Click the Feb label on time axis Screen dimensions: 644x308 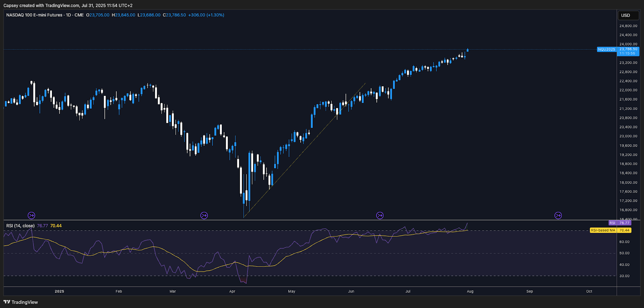(x=119, y=291)
